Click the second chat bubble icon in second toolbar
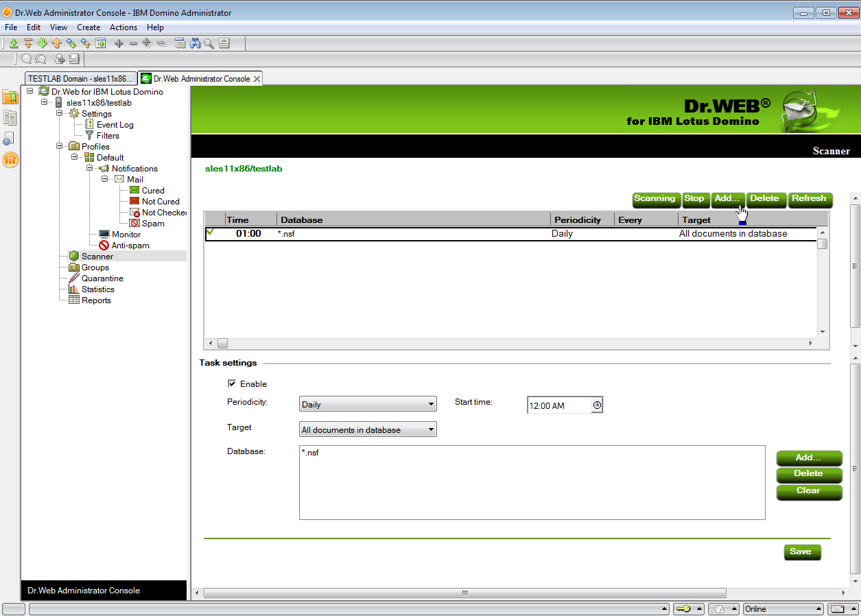Image resolution: width=861 pixels, height=616 pixels. (x=40, y=59)
